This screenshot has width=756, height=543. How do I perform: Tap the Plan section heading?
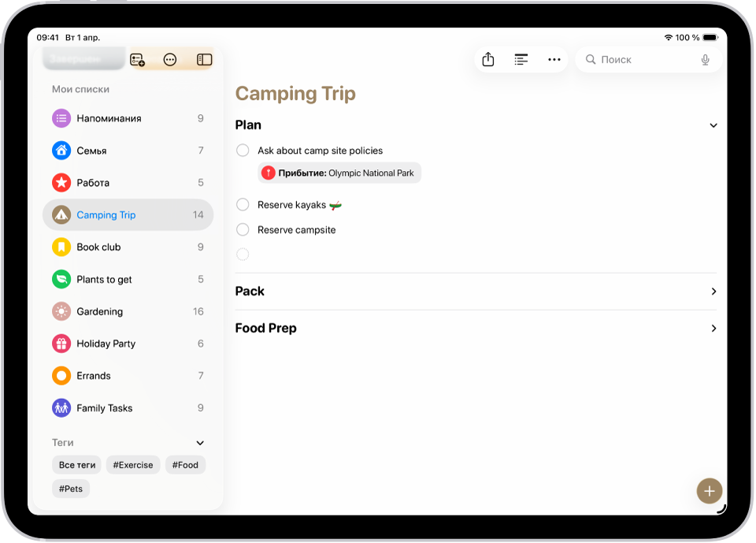248,125
